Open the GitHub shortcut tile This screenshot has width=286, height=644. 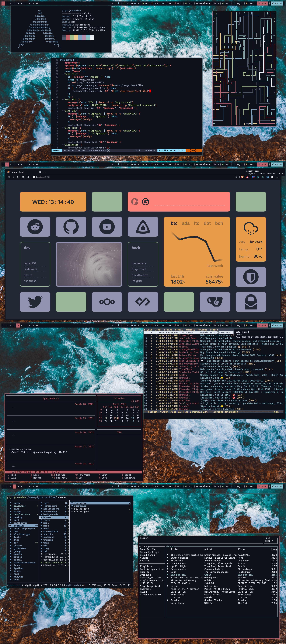[x=71, y=226]
